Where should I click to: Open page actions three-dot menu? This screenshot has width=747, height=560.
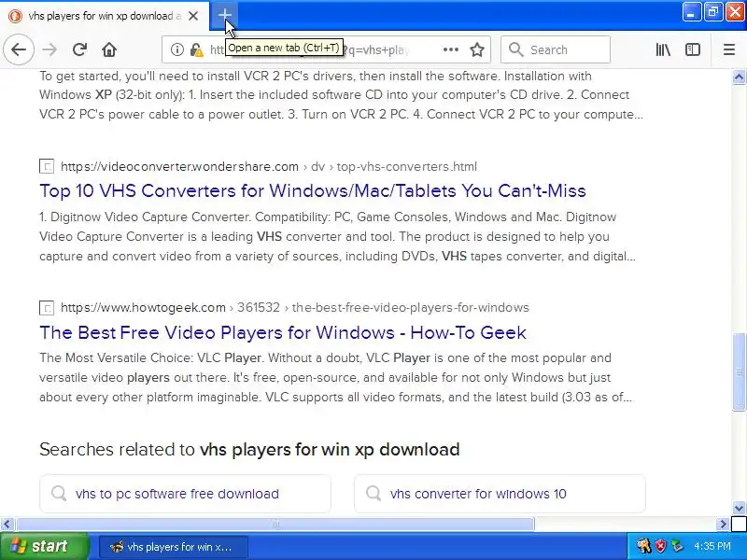tap(451, 49)
